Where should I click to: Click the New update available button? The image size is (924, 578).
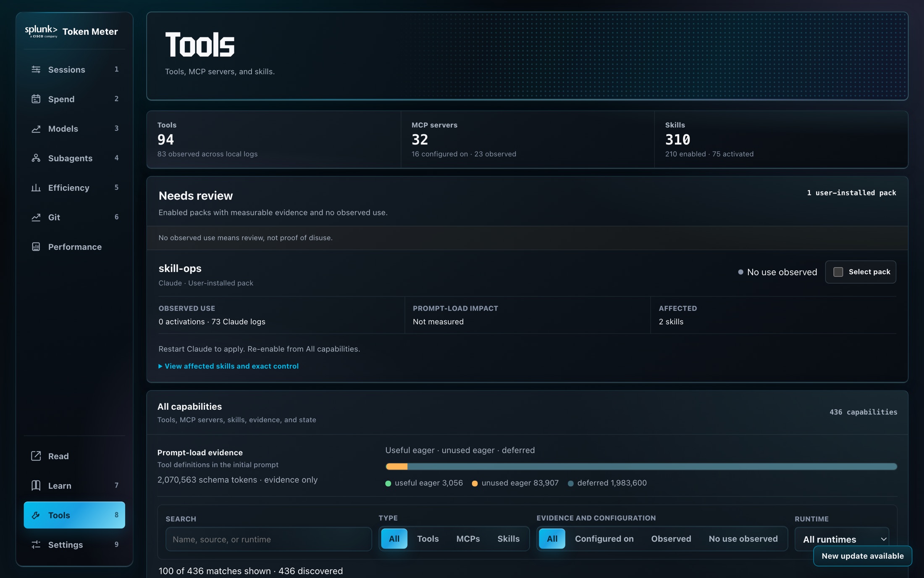(x=862, y=556)
